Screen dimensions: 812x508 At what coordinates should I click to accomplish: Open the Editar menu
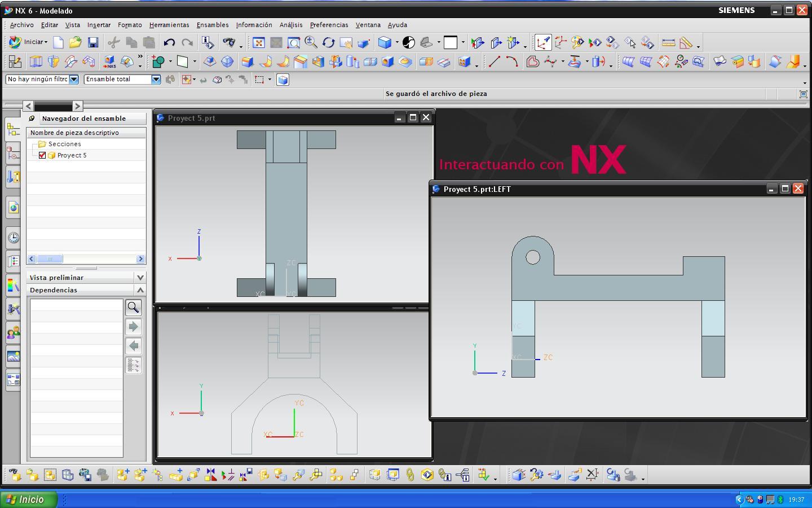pos(50,25)
